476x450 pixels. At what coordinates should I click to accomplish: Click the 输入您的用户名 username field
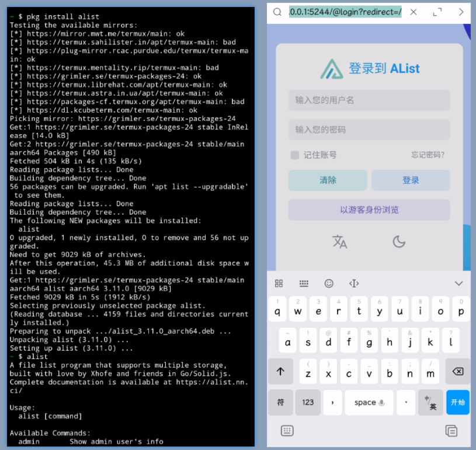click(x=369, y=100)
